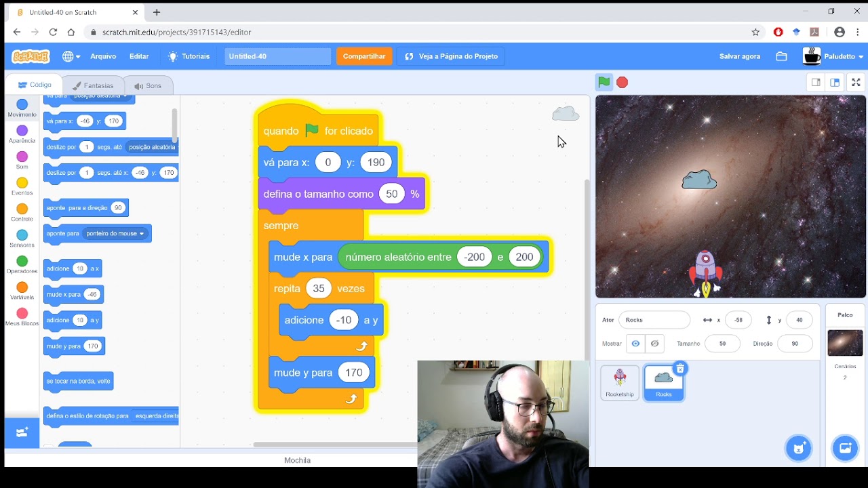Select the Som block category
The width and height of the screenshot is (868, 488).
(x=22, y=161)
